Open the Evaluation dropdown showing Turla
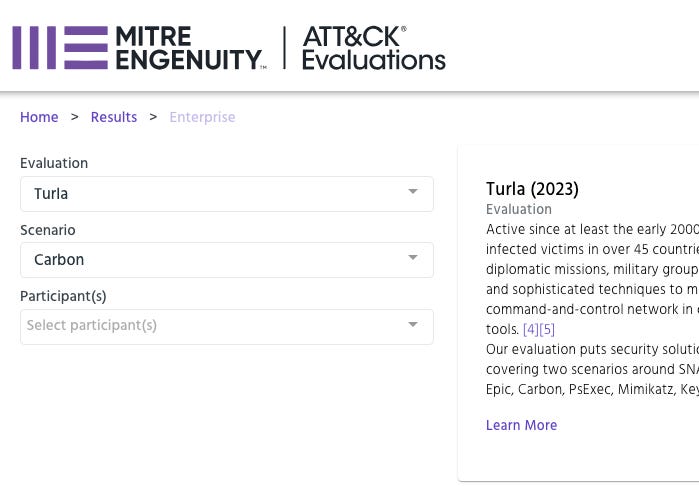This screenshot has width=699, height=486. coord(226,194)
